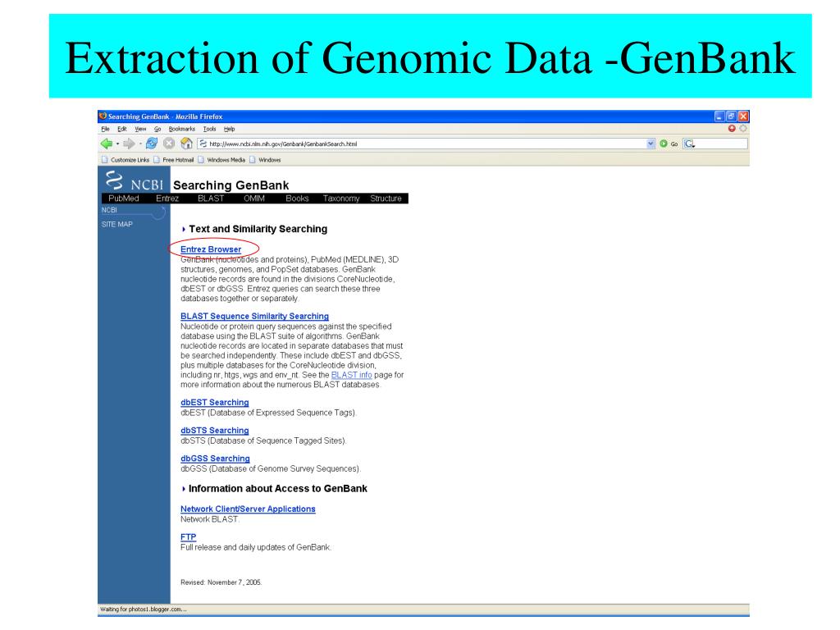Open the Tools menu
Screen dimensions: 840x630
click(209, 129)
